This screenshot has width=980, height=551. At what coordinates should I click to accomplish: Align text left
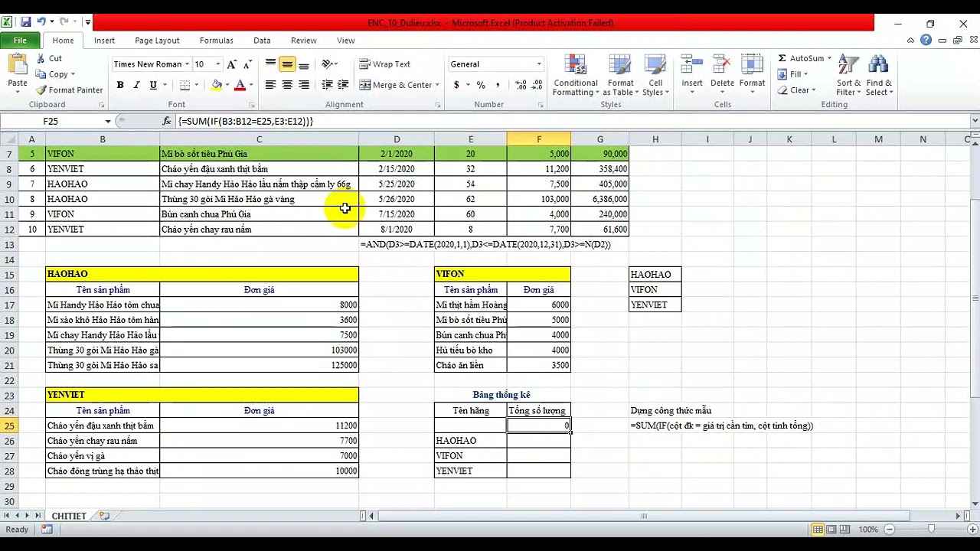pos(271,85)
